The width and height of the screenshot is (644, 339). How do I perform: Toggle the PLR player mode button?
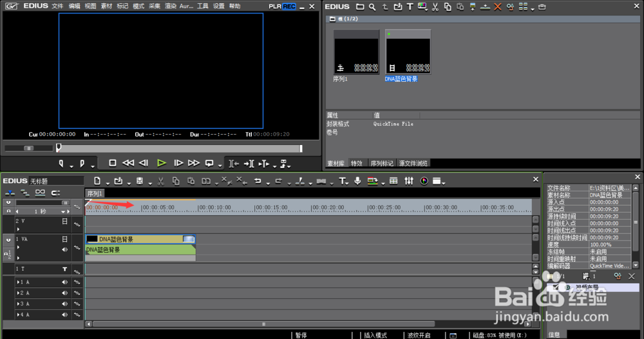[x=275, y=6]
